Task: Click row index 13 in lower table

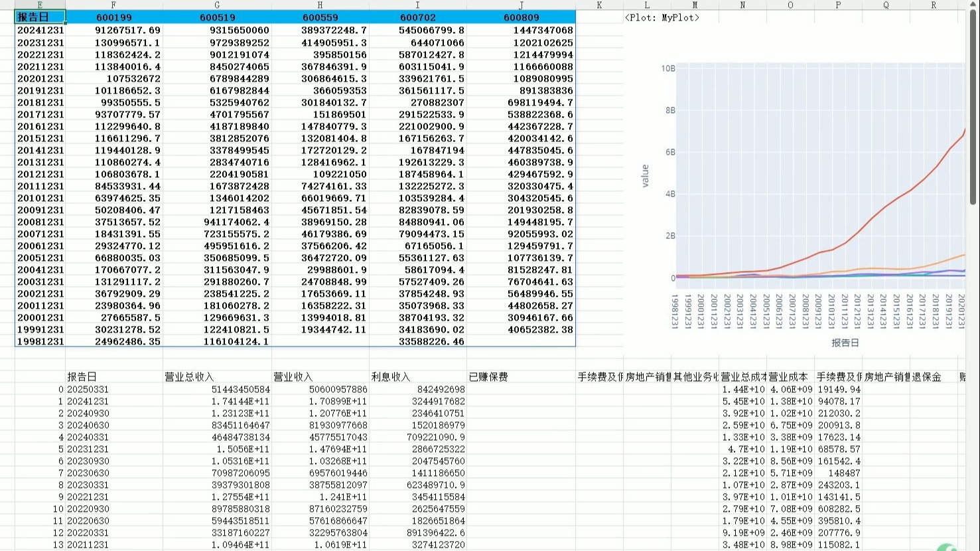Action: (x=40, y=544)
